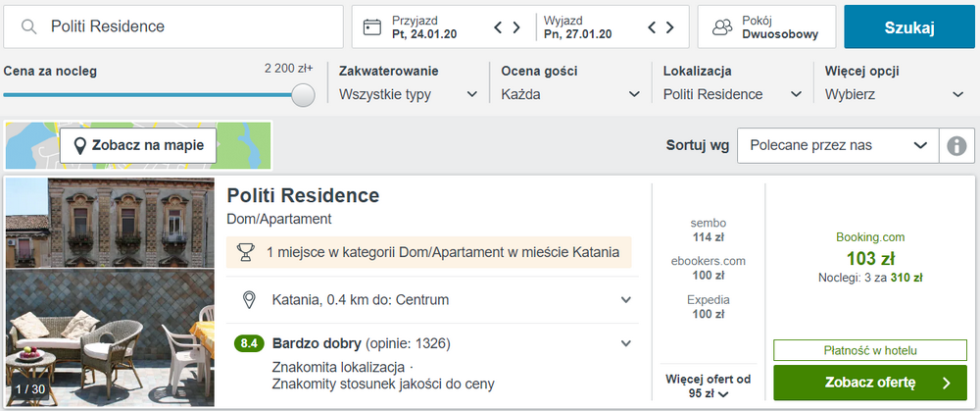Click the guests icon by Pokój
Screen dimensions: 980x411
click(x=722, y=26)
